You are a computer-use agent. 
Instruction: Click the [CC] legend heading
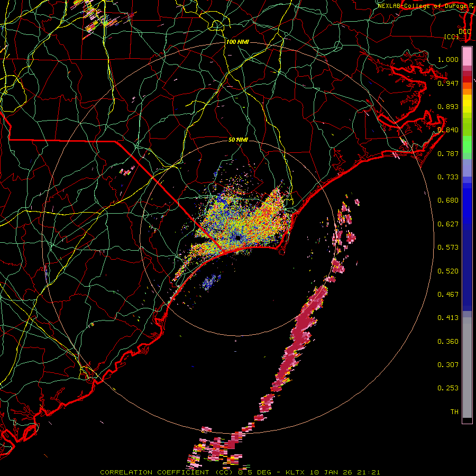tap(452, 36)
